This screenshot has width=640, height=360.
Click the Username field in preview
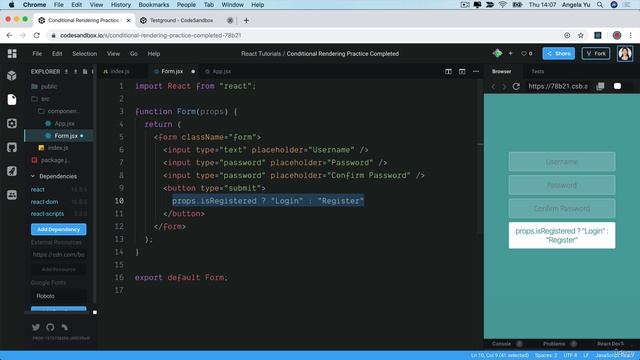(562, 162)
